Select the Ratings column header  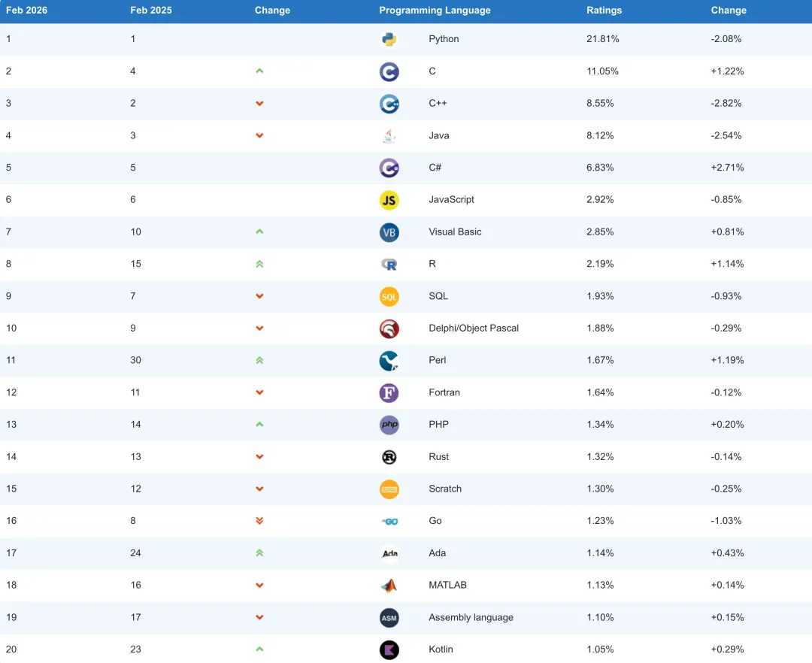click(604, 11)
